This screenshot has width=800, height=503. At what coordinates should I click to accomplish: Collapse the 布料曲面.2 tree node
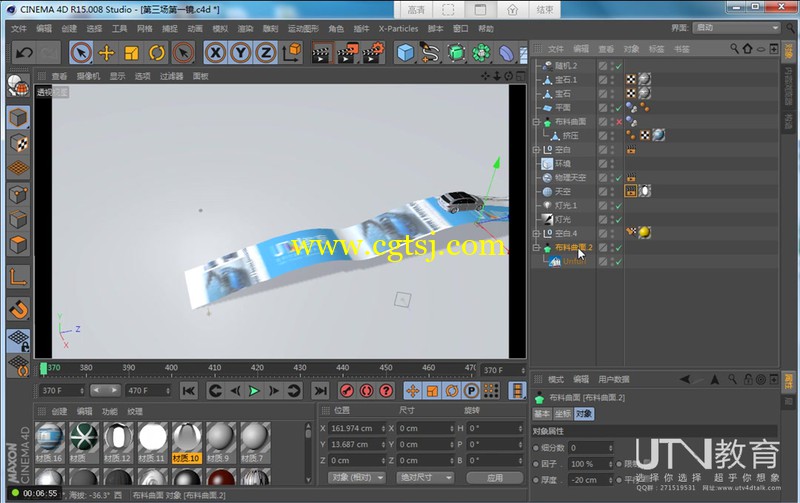tap(536, 247)
